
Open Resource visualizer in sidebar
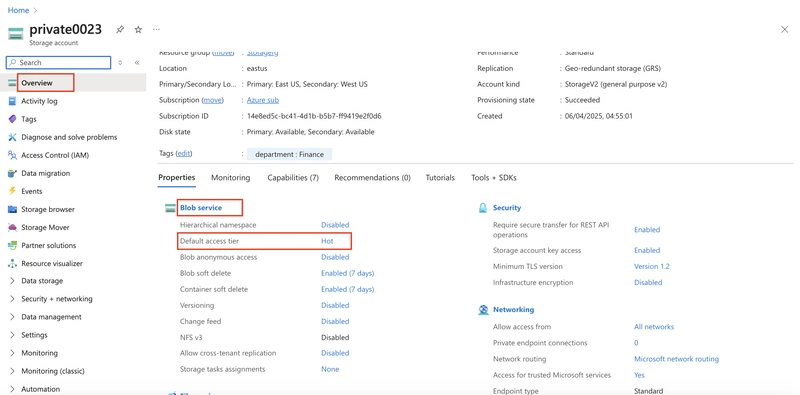pos(52,263)
